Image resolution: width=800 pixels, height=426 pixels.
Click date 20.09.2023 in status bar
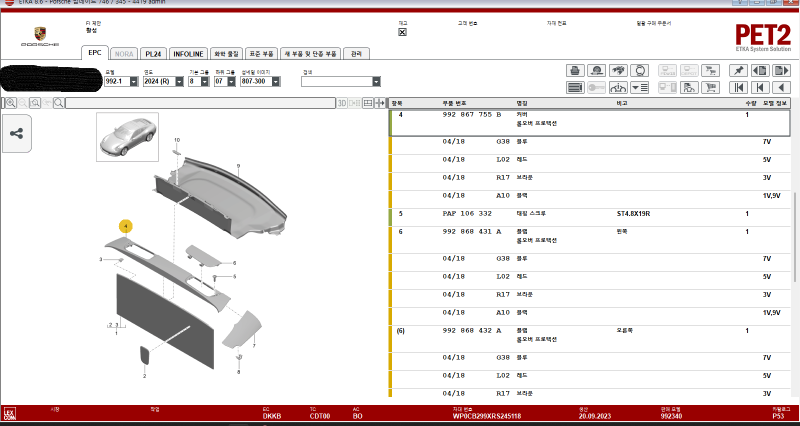coord(594,416)
